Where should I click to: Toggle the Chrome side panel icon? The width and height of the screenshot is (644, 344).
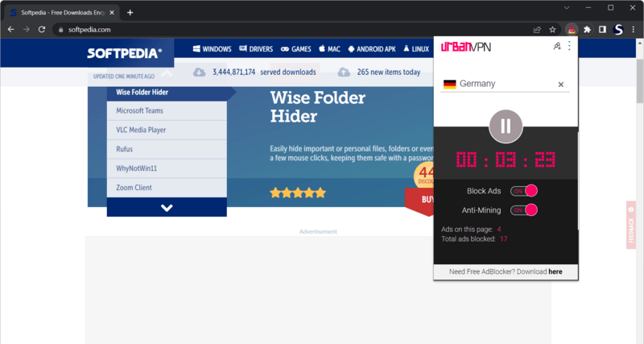click(x=602, y=30)
